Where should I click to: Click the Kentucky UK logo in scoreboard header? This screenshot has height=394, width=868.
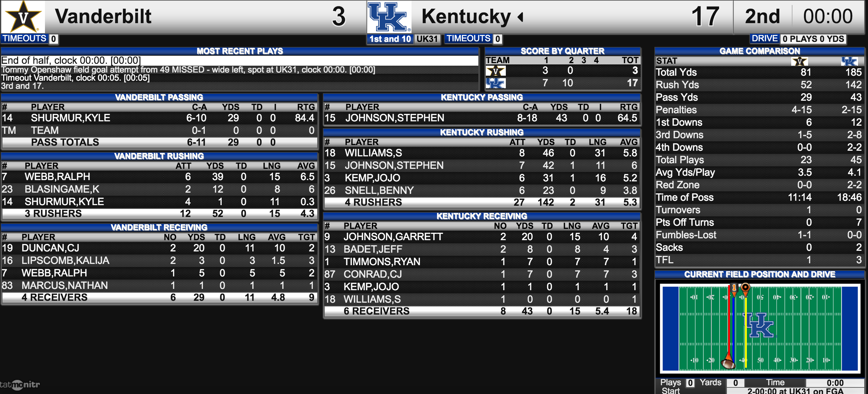[x=388, y=17]
